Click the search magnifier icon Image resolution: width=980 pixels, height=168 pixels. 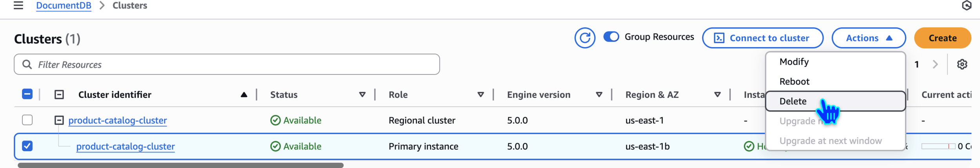[27, 64]
